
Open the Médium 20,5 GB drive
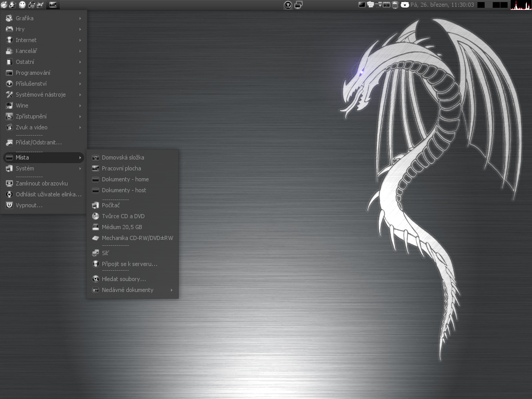point(132,227)
